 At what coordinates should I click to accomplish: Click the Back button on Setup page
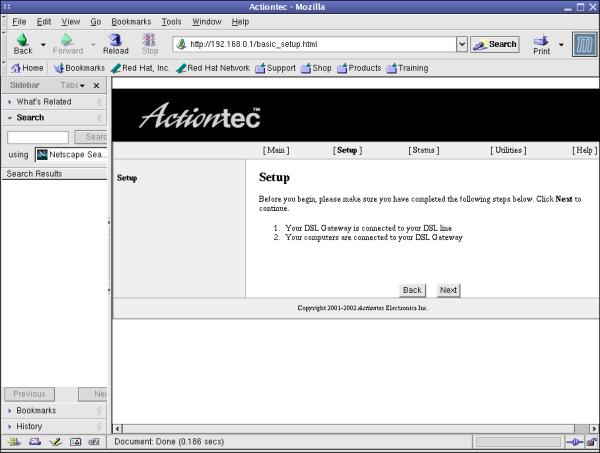(412, 290)
